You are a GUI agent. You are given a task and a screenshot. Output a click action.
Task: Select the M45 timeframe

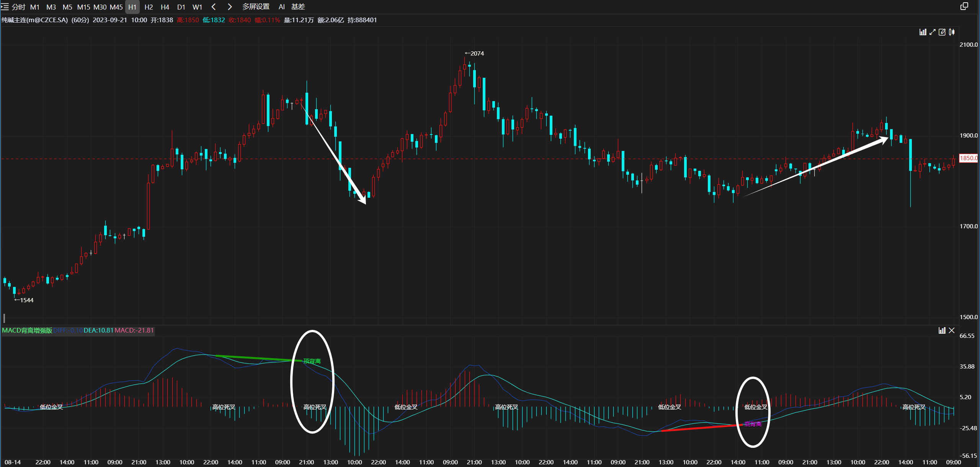click(x=116, y=7)
